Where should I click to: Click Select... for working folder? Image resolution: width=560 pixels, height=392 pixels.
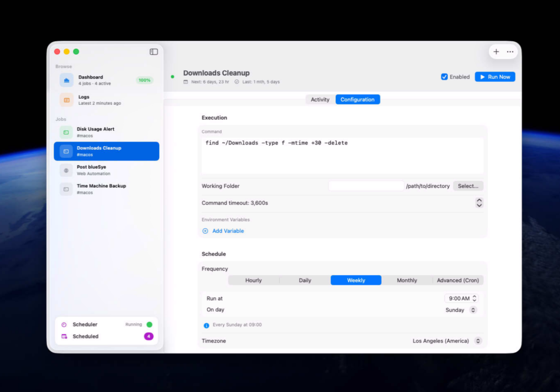(468, 186)
